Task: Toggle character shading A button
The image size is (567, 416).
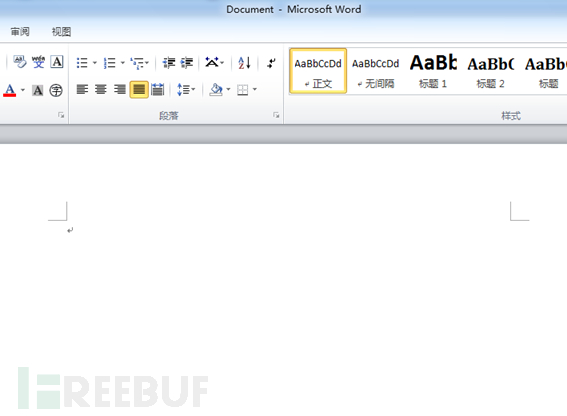Action: pos(38,90)
